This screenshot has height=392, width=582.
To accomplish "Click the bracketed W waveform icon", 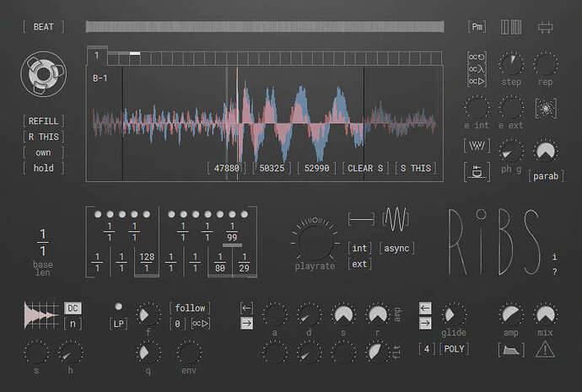I will 477,145.
